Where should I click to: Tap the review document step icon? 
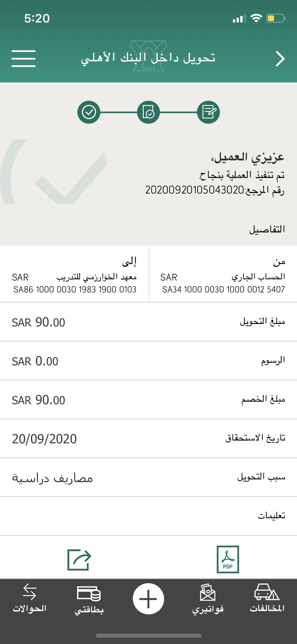(148, 112)
